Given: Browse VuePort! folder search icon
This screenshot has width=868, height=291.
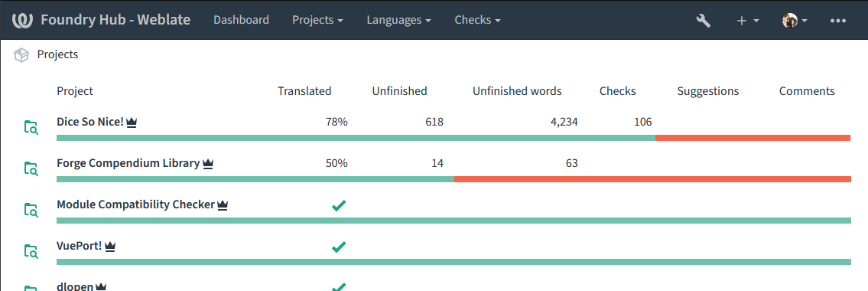Looking at the screenshot, I should pyautogui.click(x=31, y=252).
